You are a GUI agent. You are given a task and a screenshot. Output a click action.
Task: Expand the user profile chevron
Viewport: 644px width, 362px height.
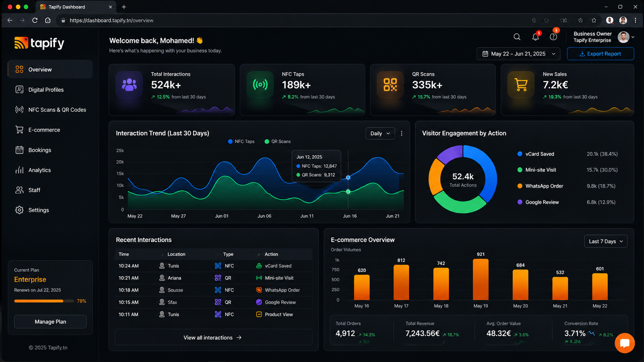point(633,37)
